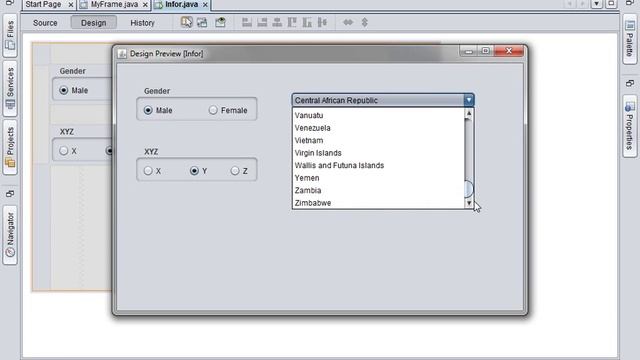The image size is (640, 360).
Task: Click the country combo box dropdown arrow
Action: (469, 100)
